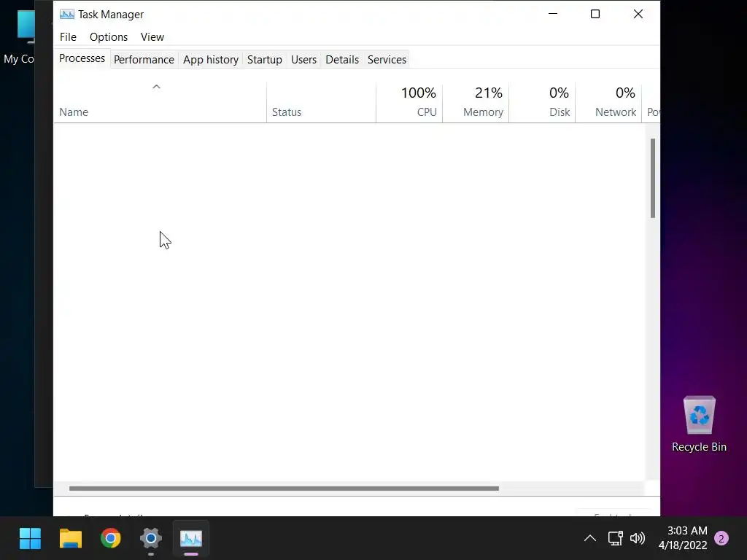This screenshot has height=560, width=747.
Task: Open the Details tab
Action: tap(342, 60)
